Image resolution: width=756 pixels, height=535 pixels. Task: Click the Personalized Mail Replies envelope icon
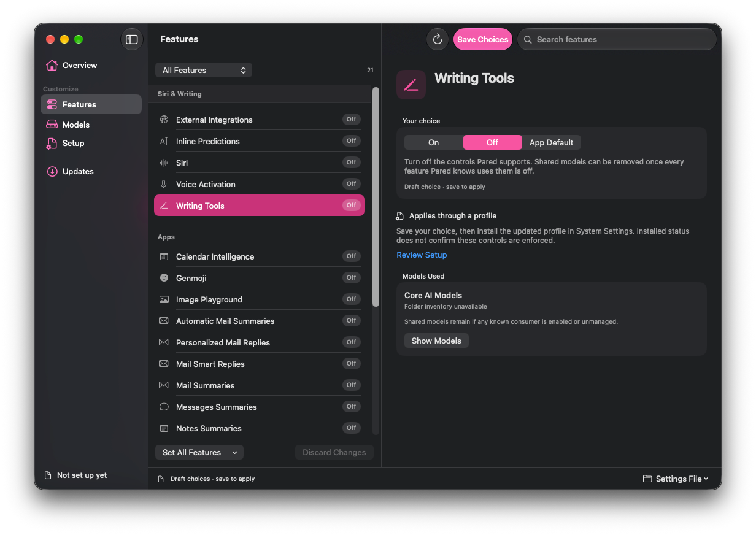pyautogui.click(x=164, y=342)
